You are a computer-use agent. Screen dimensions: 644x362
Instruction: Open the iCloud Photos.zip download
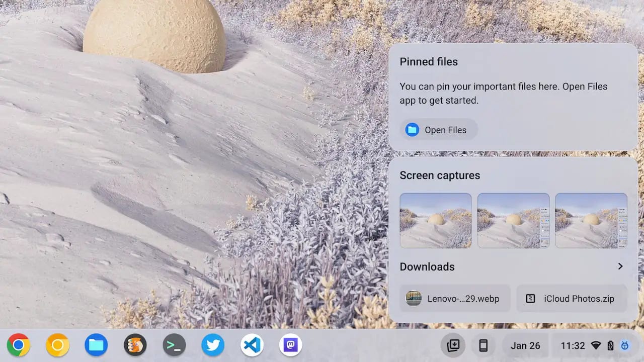point(572,298)
